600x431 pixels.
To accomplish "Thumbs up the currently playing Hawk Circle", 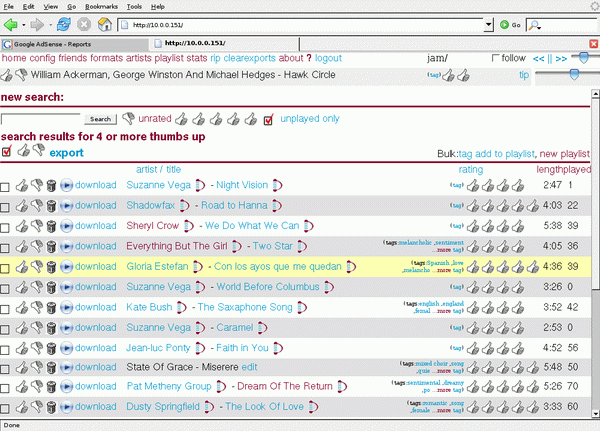I will pos(7,75).
